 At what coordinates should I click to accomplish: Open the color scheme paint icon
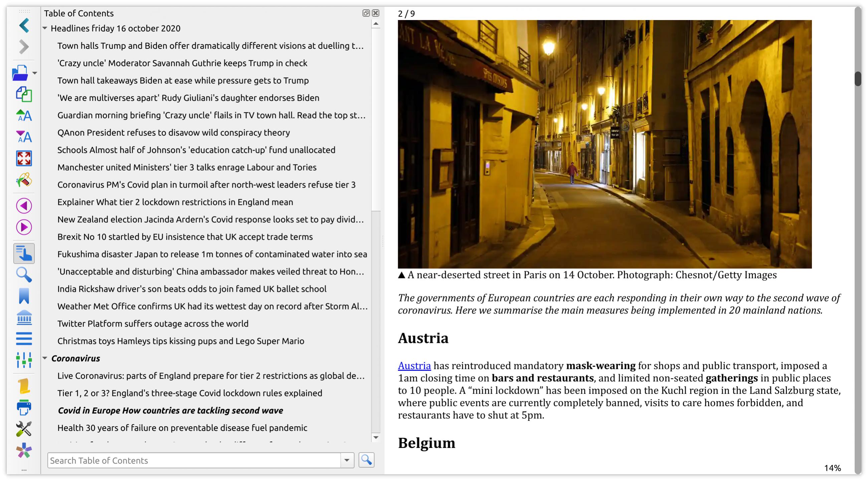click(x=24, y=180)
